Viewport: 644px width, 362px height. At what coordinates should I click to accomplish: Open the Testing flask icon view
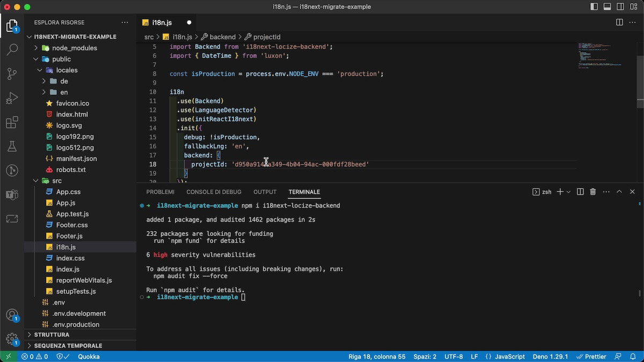(12, 147)
